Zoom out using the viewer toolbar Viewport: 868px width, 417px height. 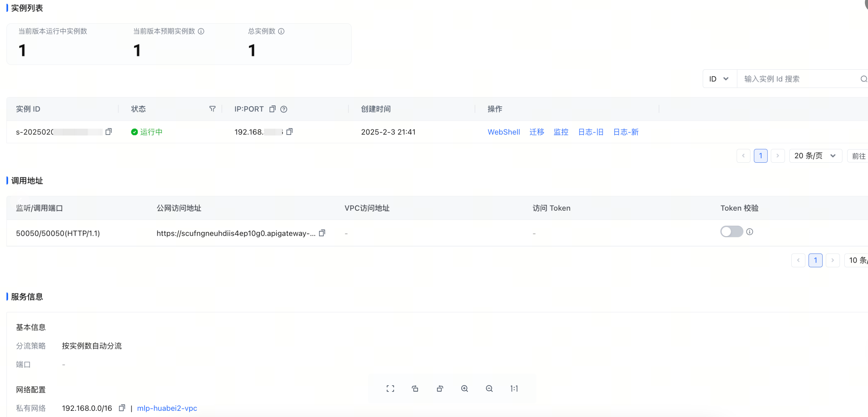click(x=489, y=389)
